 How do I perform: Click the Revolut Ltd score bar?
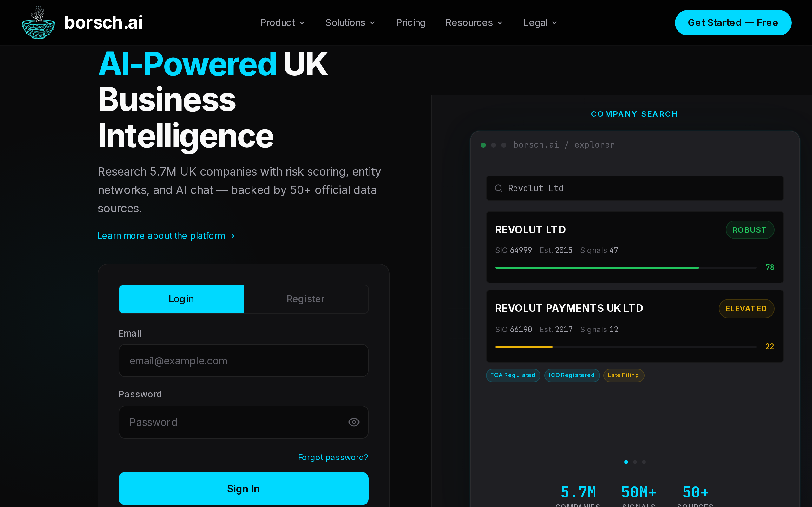625,267
